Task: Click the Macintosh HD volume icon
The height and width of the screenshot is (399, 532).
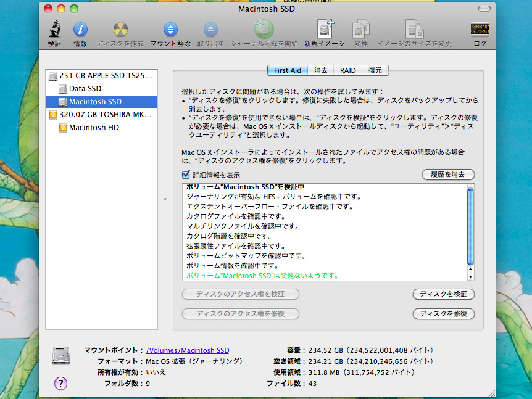Action: (x=63, y=128)
